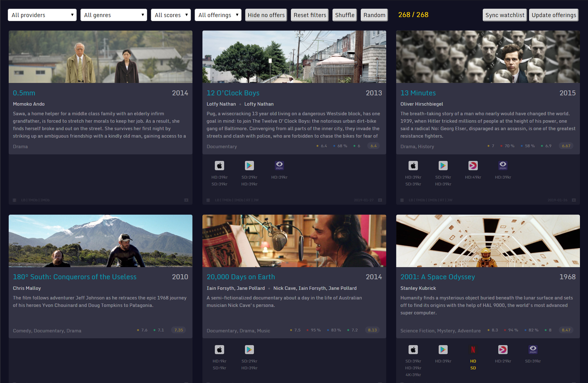Click the 7.35 score badge for 180° South

click(179, 330)
